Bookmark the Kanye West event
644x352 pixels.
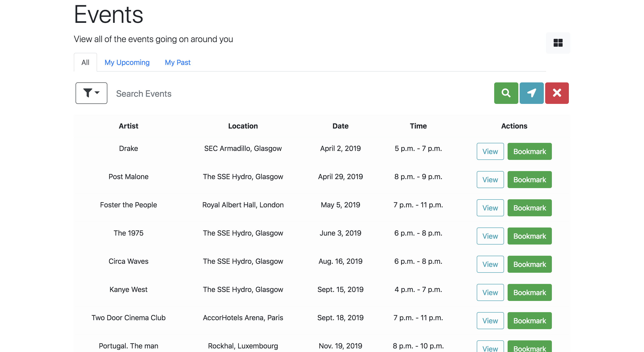coord(529,292)
